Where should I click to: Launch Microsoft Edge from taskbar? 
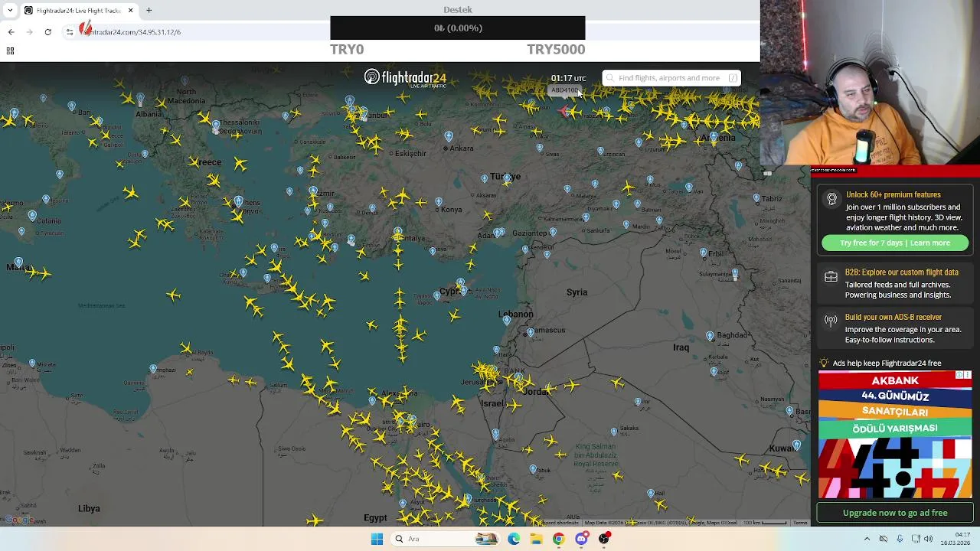click(x=514, y=539)
